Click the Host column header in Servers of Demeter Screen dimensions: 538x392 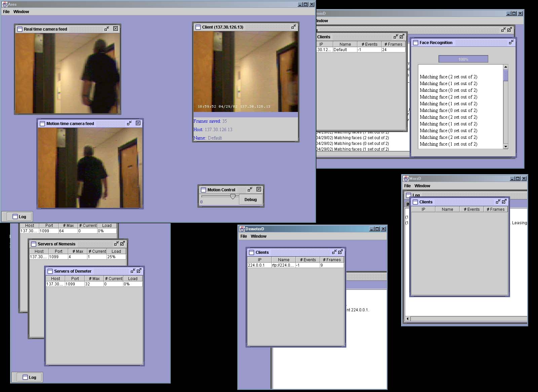[x=55, y=279]
